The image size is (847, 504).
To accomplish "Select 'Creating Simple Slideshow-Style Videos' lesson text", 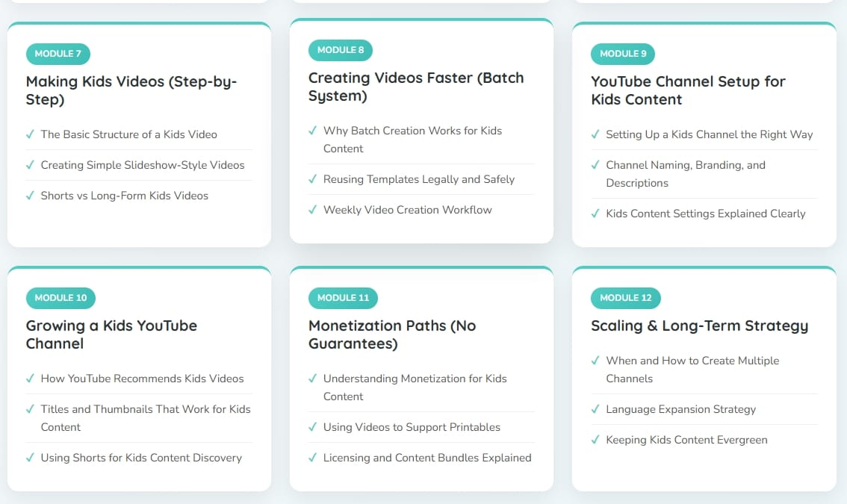I will [x=143, y=165].
